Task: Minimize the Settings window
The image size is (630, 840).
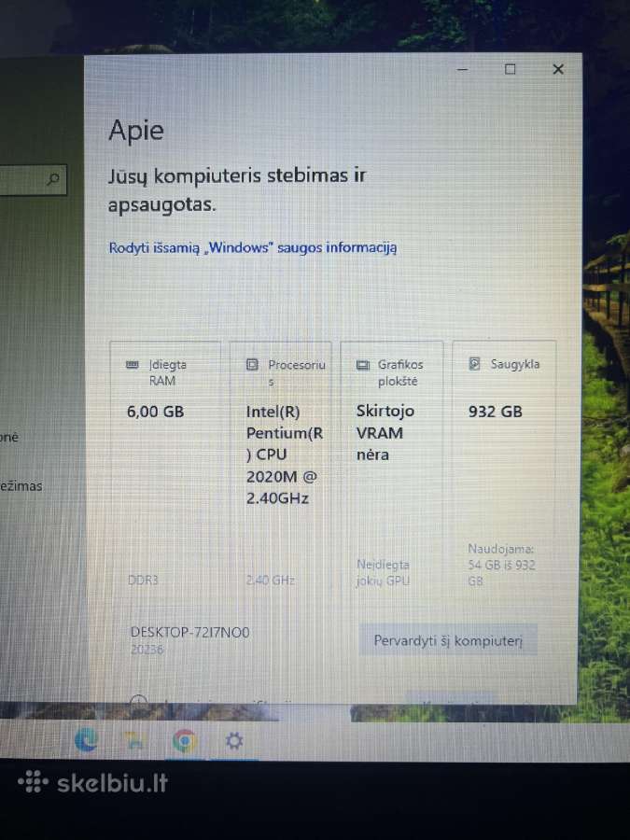Action: tap(462, 70)
